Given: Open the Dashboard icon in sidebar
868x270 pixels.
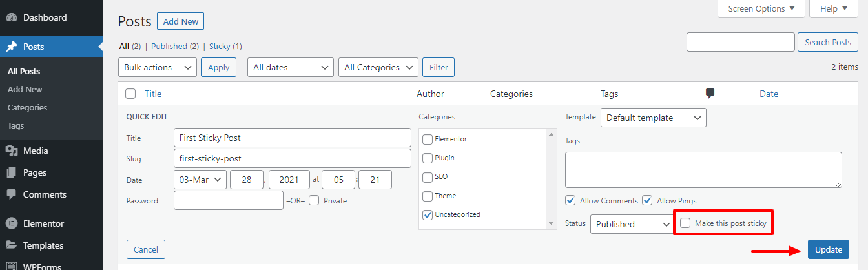Looking at the screenshot, I should (x=12, y=17).
